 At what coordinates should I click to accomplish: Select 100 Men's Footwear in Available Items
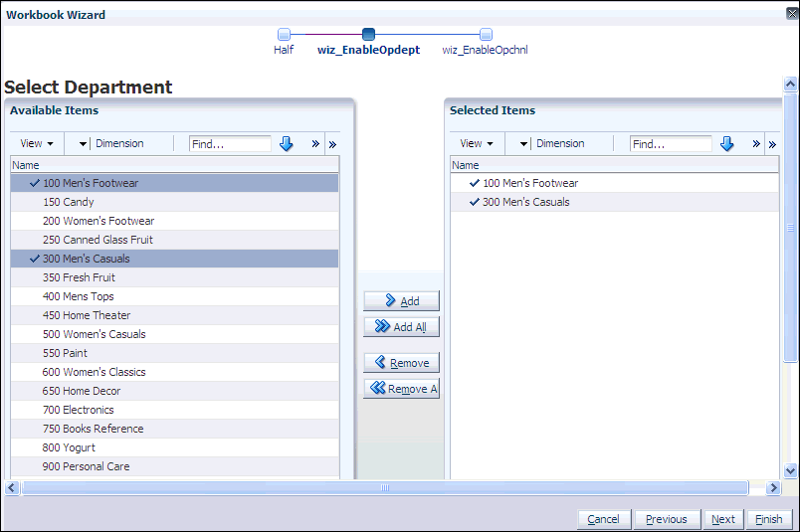click(x=174, y=183)
